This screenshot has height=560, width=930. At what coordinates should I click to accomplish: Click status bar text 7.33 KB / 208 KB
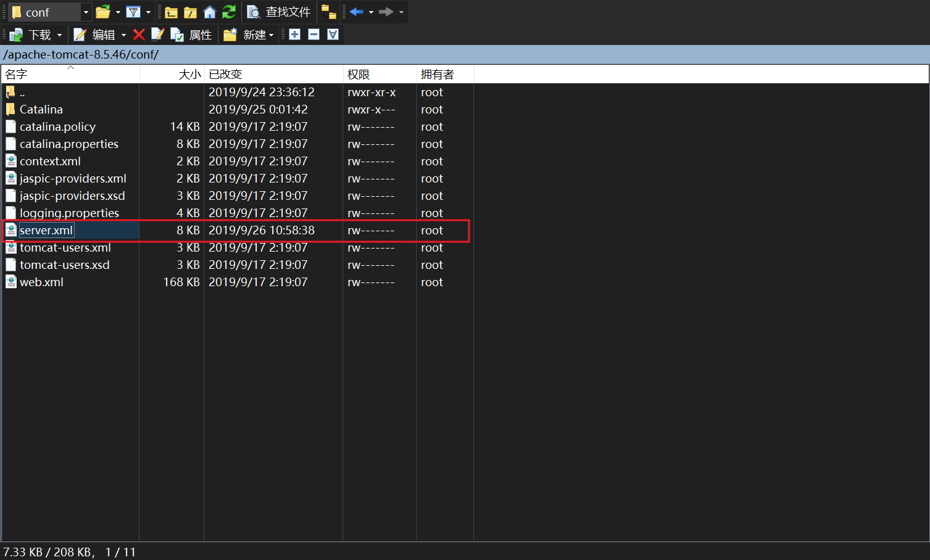(48, 552)
